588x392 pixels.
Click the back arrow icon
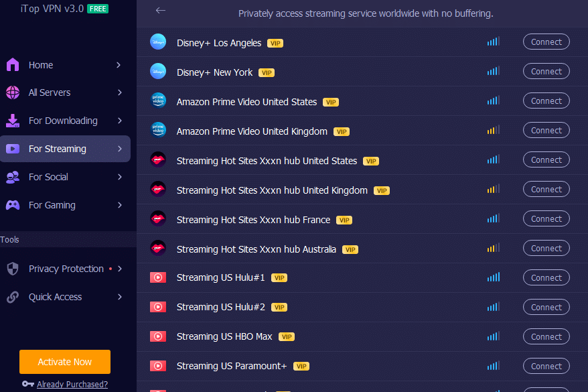[x=160, y=10]
